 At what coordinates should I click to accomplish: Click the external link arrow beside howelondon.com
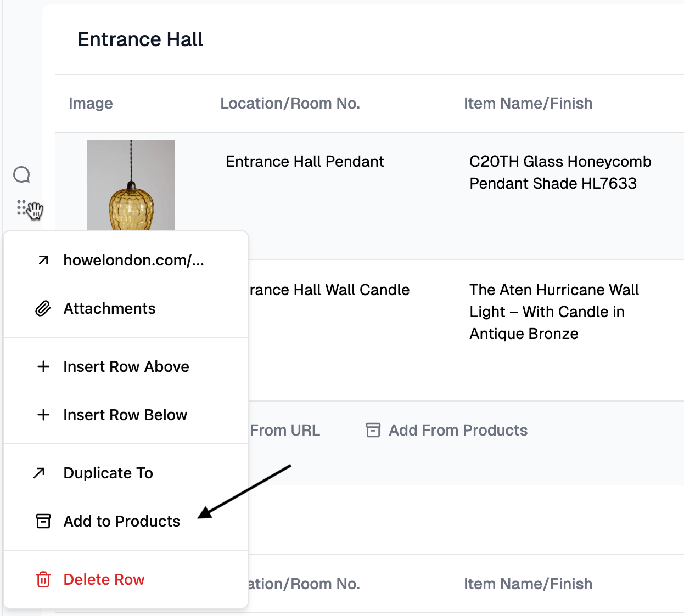pyautogui.click(x=43, y=260)
